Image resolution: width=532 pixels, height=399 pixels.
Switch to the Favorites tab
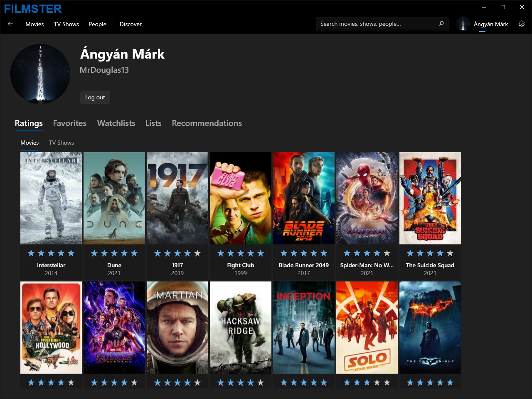(70, 123)
